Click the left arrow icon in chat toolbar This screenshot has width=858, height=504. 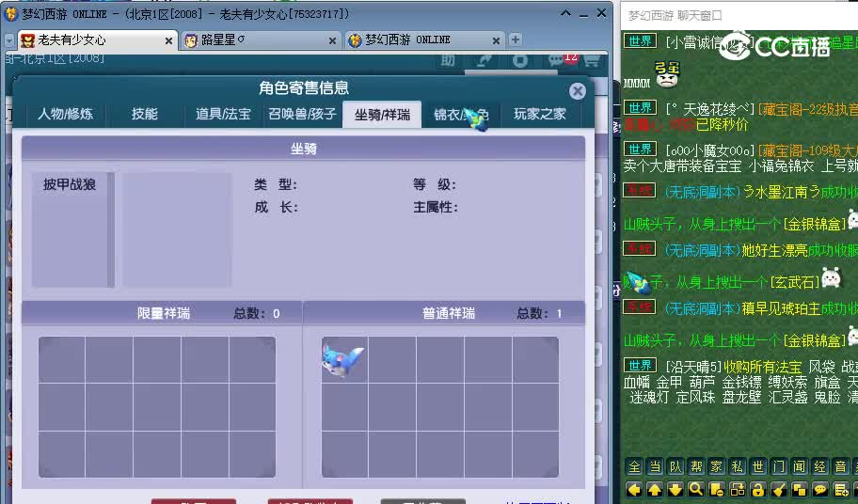pos(634,490)
